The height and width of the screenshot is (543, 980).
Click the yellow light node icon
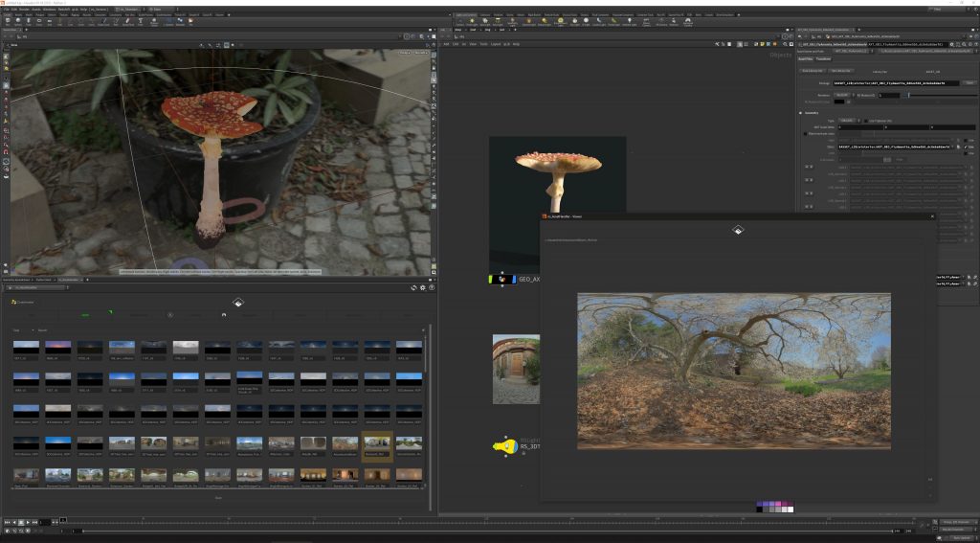point(504,446)
